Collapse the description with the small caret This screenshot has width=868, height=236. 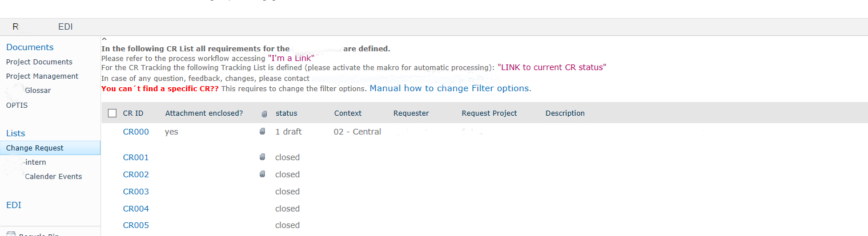[104, 39]
